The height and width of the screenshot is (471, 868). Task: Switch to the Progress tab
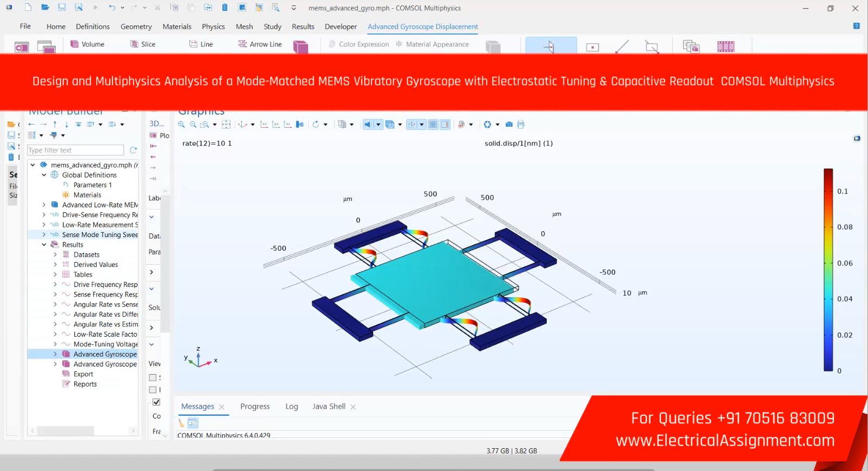[255, 407]
